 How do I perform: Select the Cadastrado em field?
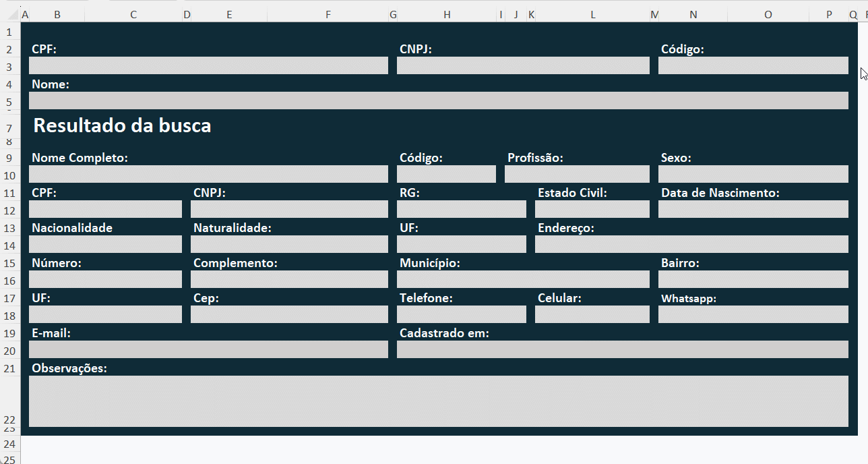pyautogui.click(x=622, y=349)
